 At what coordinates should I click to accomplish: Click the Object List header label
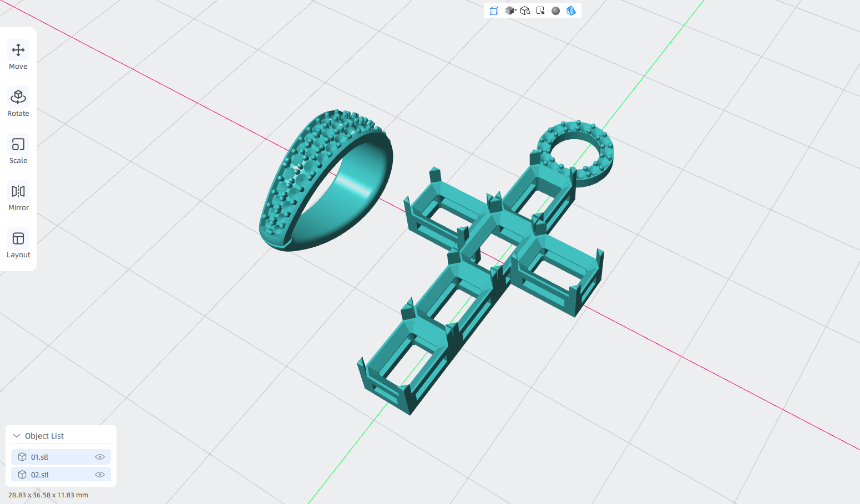(x=44, y=436)
